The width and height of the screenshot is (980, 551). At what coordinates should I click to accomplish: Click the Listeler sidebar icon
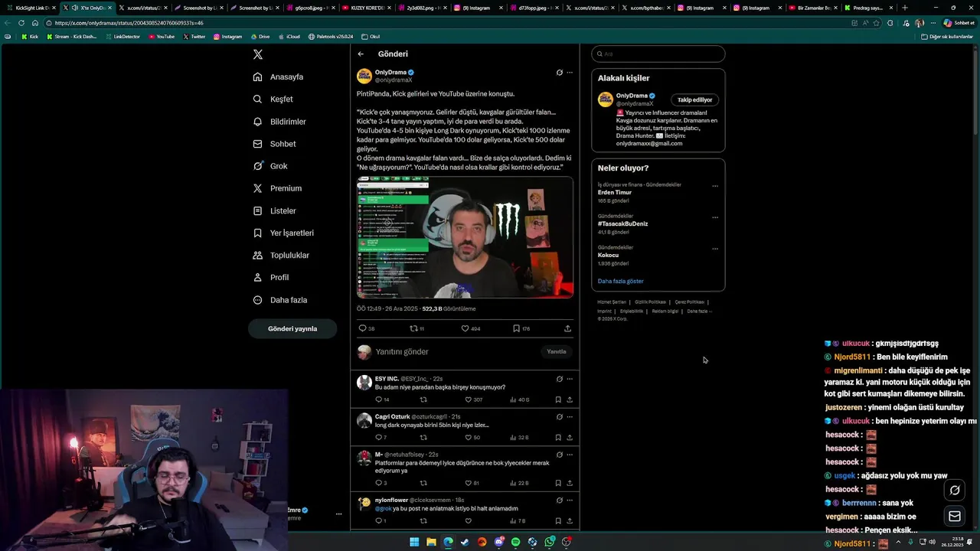(x=258, y=210)
